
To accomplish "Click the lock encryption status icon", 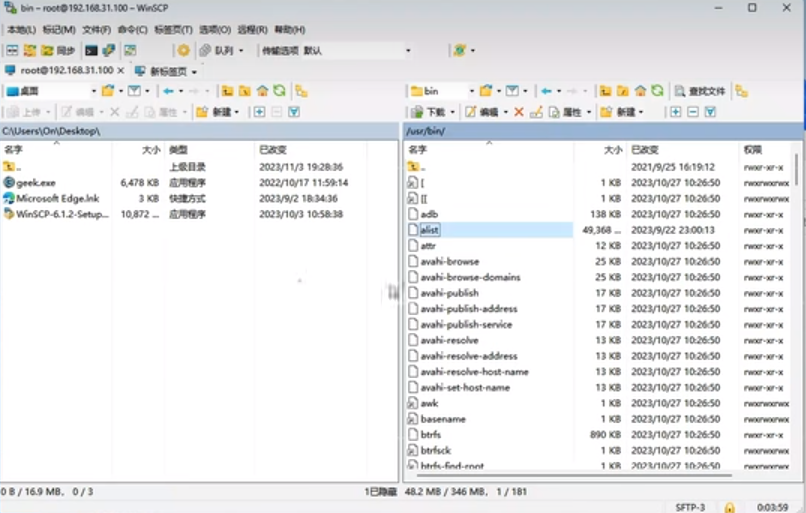I will pos(729,507).
